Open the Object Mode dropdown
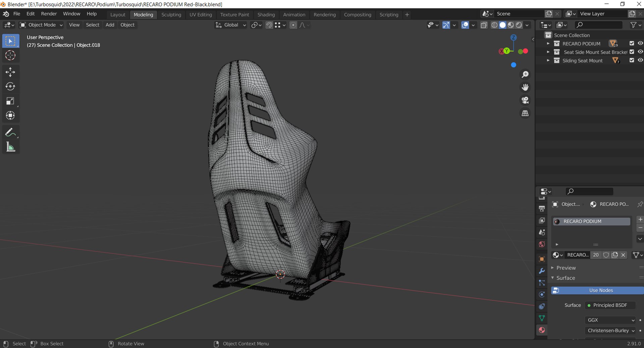Screen dimensions: 644x348 pyautogui.click(x=41, y=25)
